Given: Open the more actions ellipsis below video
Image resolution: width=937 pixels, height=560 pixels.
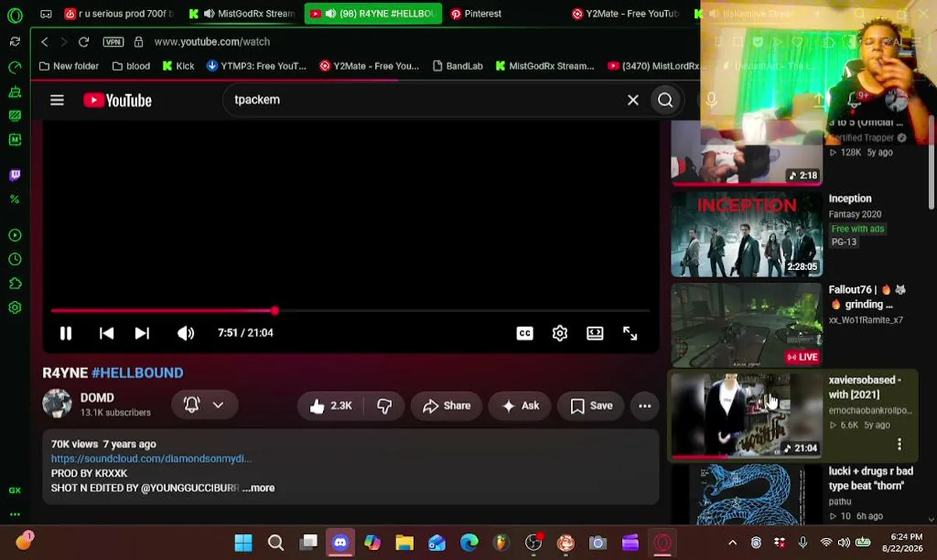Looking at the screenshot, I should (644, 405).
